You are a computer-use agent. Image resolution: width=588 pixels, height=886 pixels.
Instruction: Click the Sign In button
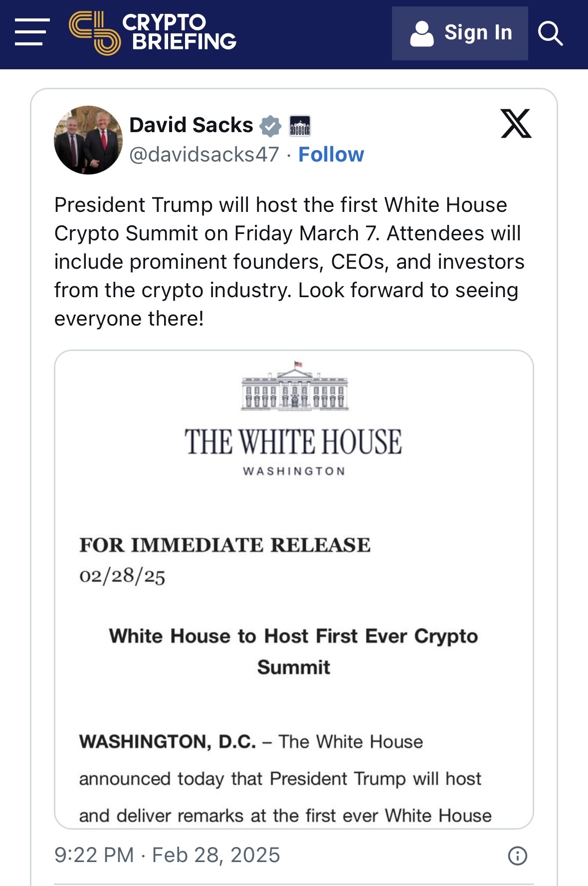point(460,33)
